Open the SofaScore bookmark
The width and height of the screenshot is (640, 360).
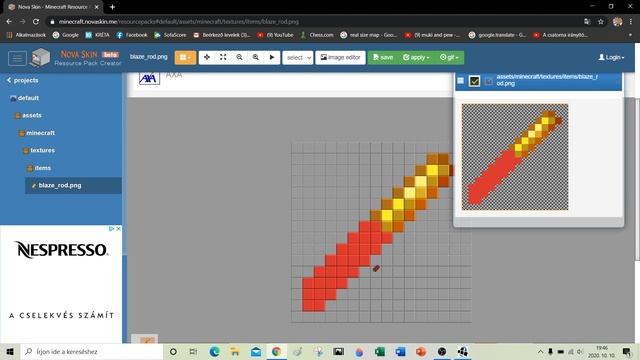[170, 35]
